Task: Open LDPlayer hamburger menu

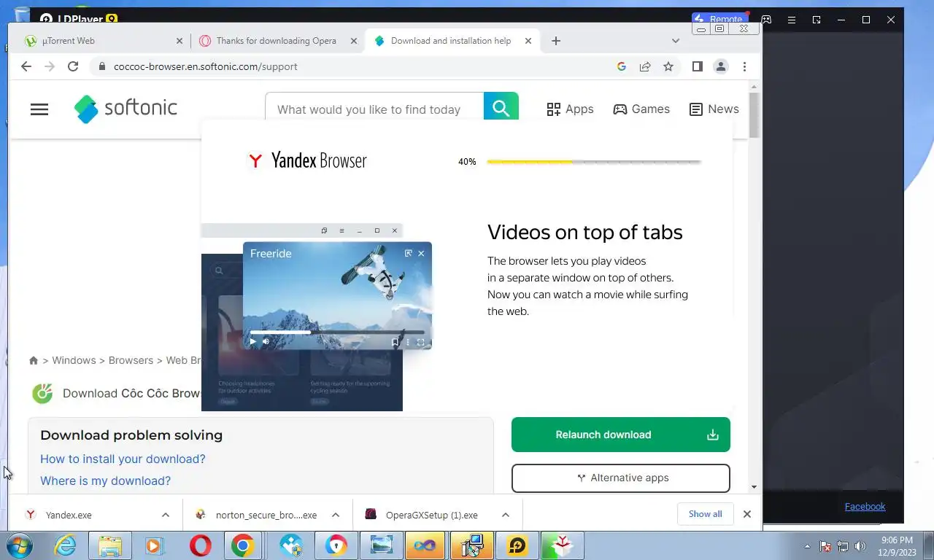Action: (791, 20)
